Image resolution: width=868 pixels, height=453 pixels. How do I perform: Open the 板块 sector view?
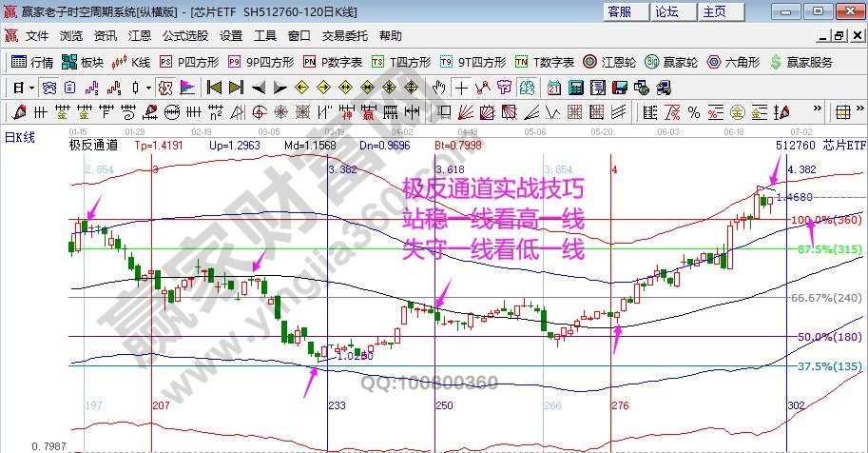(x=83, y=62)
